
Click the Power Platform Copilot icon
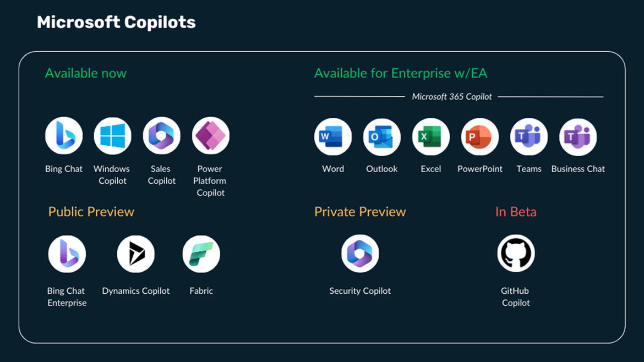click(x=211, y=136)
